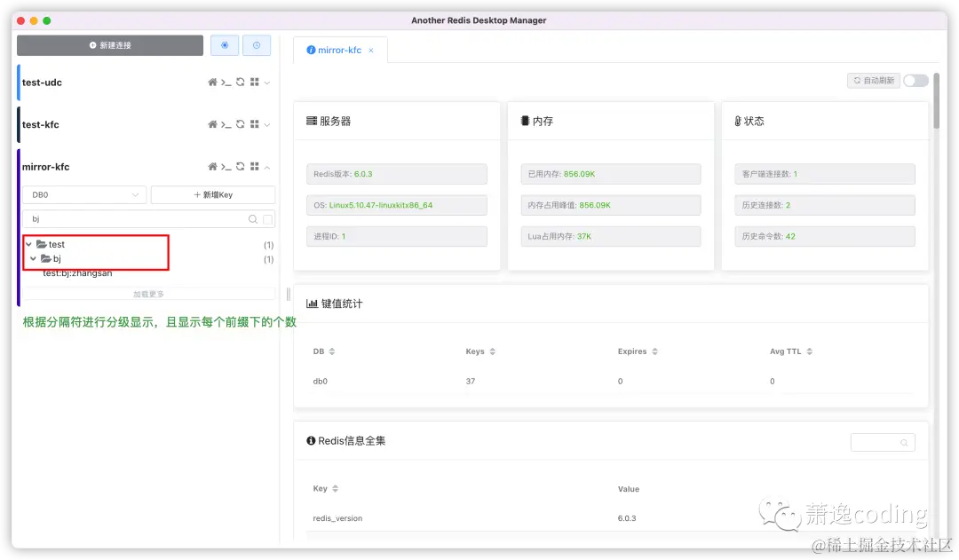
Task: Open command log clock button
Action: (x=257, y=45)
